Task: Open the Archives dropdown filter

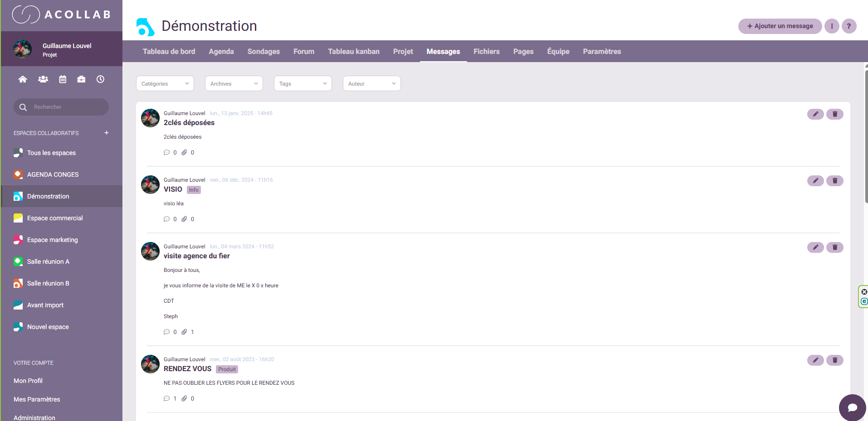Action: pyautogui.click(x=234, y=84)
